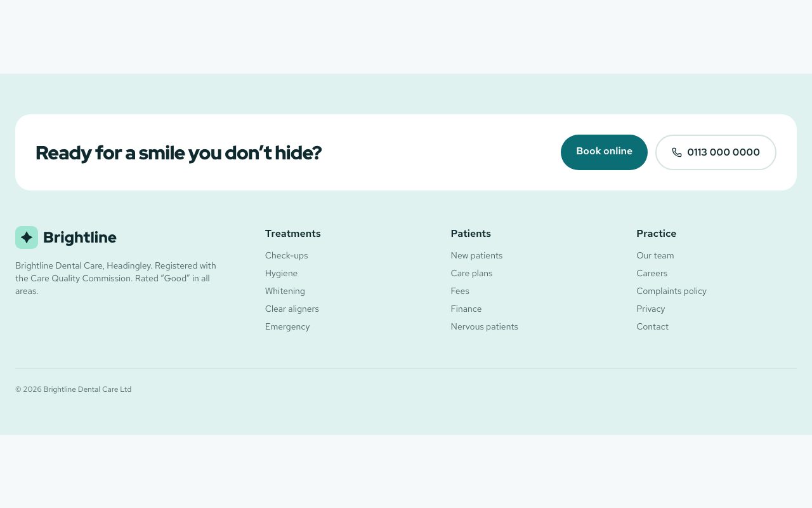Viewport: 812px width, 508px height.
Task: Click the Practice column heading
Action: pos(656,234)
